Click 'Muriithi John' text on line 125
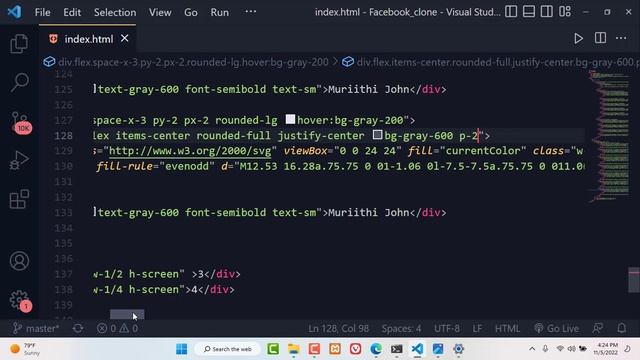Viewport: 640px width, 360px height. (369, 89)
